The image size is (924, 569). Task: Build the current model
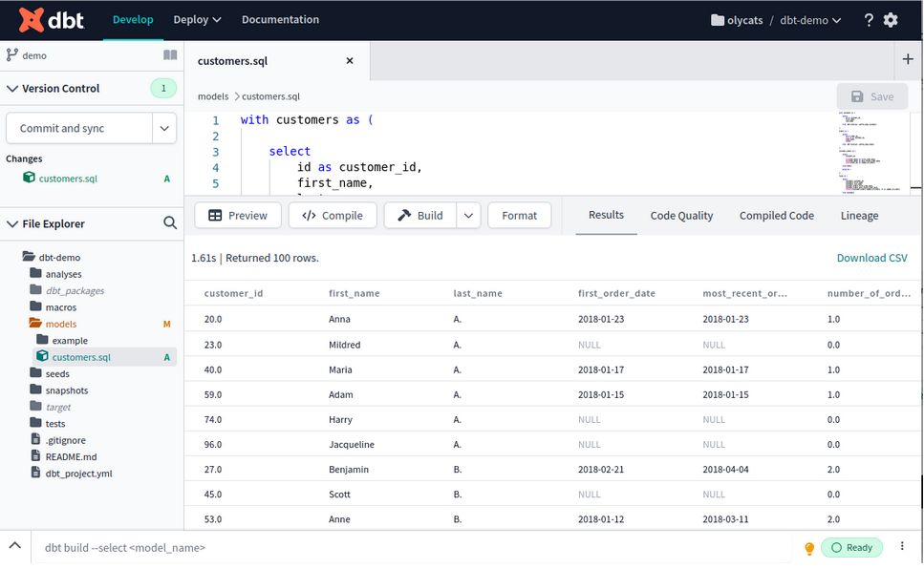click(420, 216)
